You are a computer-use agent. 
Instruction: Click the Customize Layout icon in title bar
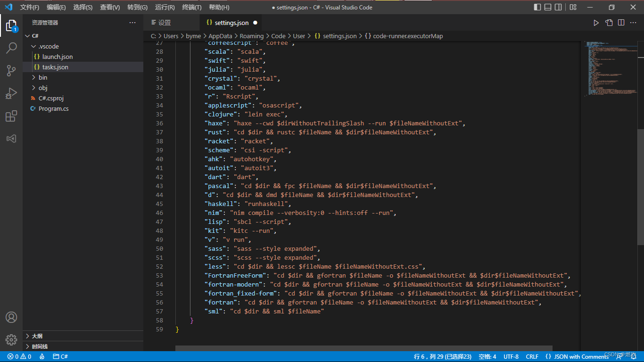(573, 7)
